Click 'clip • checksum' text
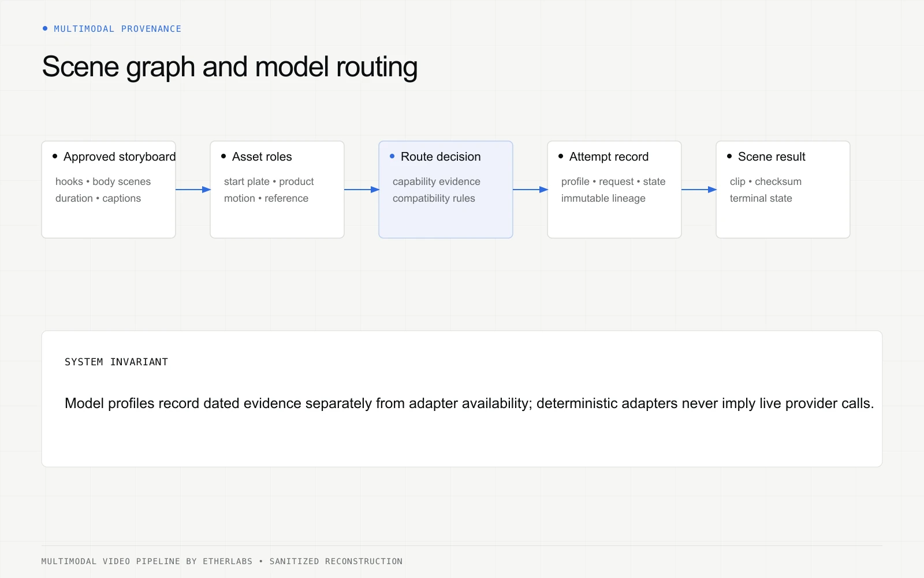This screenshot has width=924, height=578. coord(766,181)
